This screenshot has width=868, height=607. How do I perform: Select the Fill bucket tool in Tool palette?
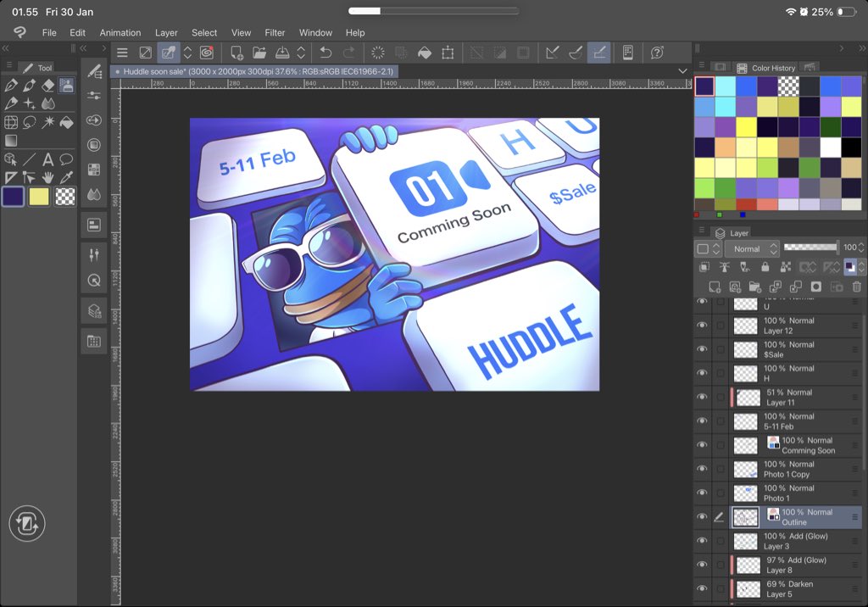click(66, 122)
